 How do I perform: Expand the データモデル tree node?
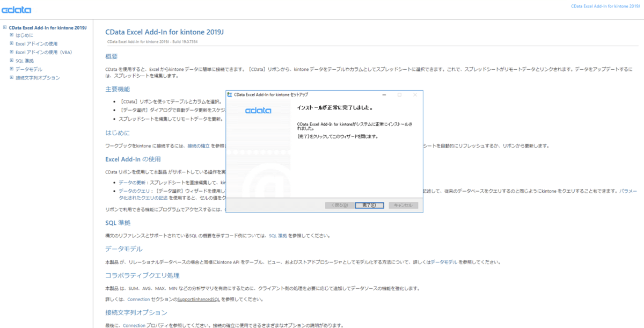[x=11, y=69]
